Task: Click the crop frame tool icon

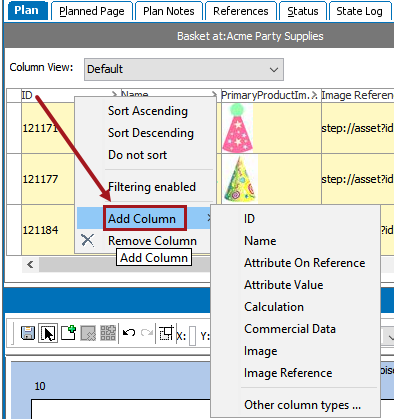Action: [x=166, y=333]
